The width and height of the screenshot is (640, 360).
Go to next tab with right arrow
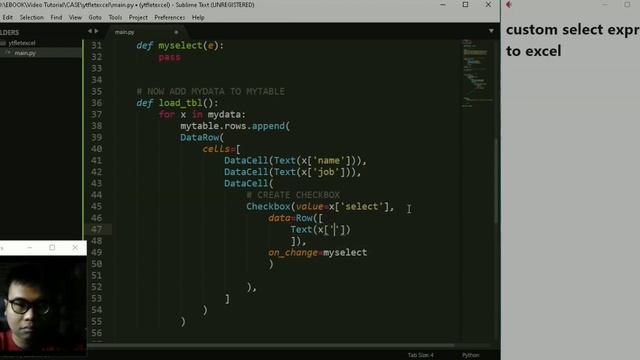pyautogui.click(x=96, y=31)
